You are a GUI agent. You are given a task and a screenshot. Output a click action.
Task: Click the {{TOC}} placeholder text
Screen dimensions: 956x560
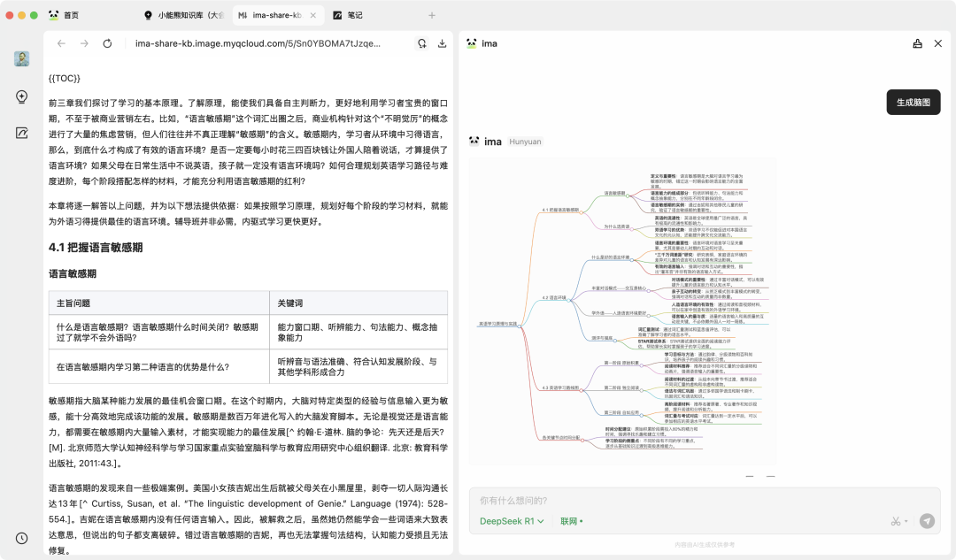[65, 78]
